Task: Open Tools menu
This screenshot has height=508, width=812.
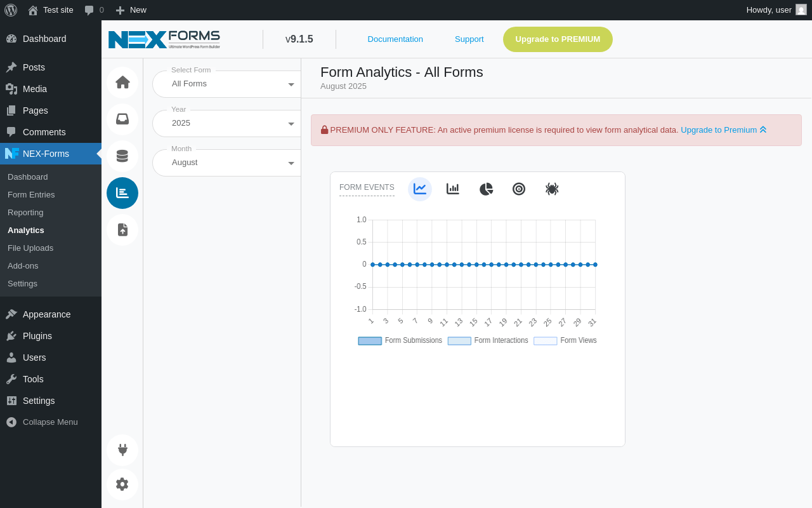Action: click(51, 379)
